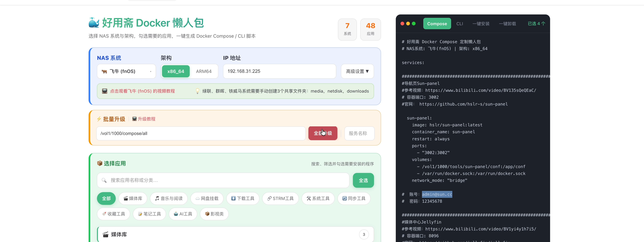644x242 pixels.
Task: Click the lightbulb tip icon in NAS notice
Action: [197, 91]
